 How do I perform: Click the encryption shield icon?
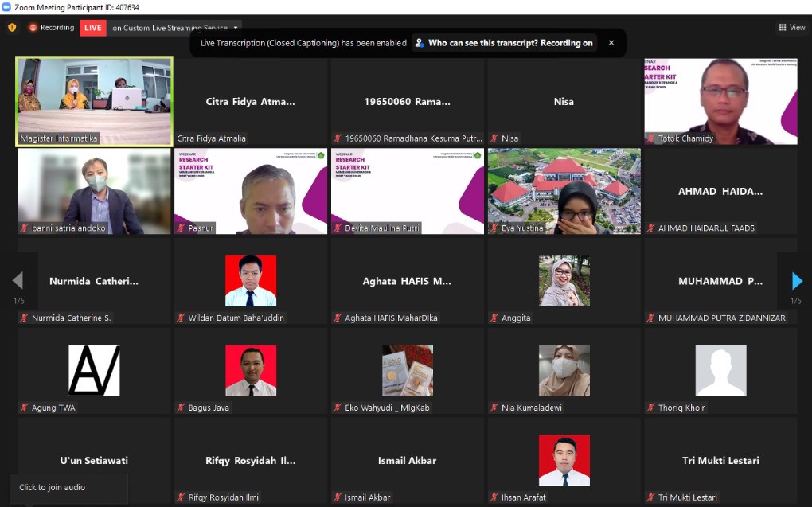pyautogui.click(x=12, y=28)
